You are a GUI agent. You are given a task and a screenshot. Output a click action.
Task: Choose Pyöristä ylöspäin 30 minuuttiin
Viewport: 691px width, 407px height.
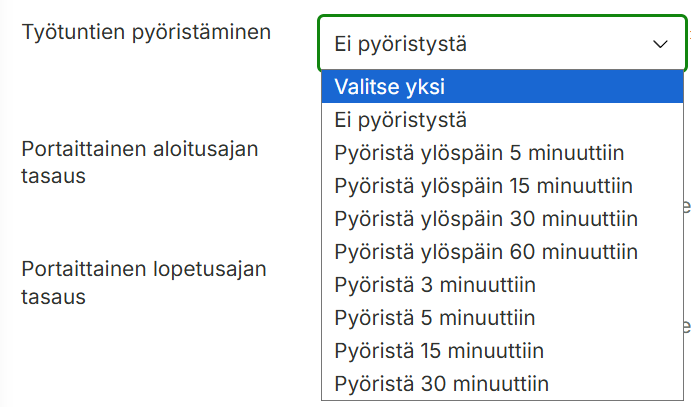point(502,218)
